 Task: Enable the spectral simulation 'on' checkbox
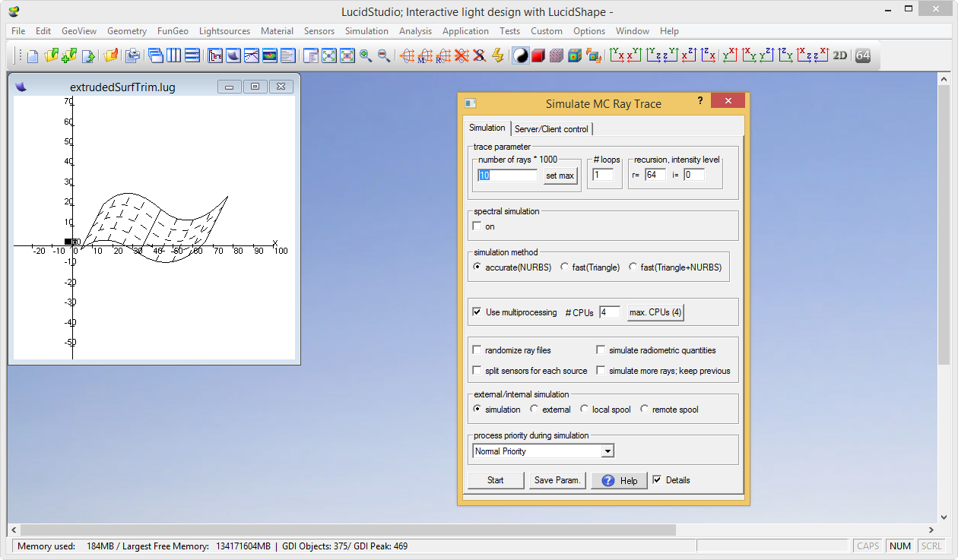[x=477, y=226]
